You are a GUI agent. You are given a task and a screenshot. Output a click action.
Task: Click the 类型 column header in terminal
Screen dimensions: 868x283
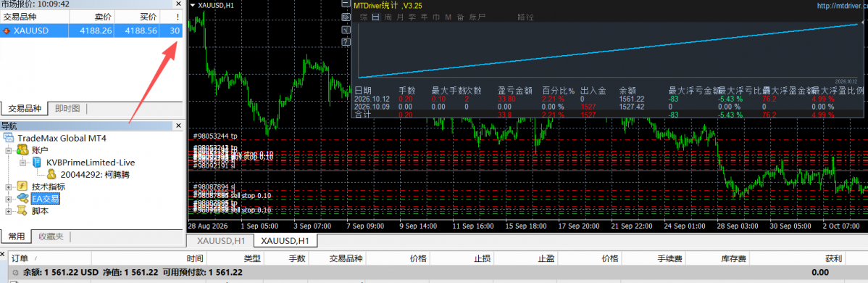235,258
